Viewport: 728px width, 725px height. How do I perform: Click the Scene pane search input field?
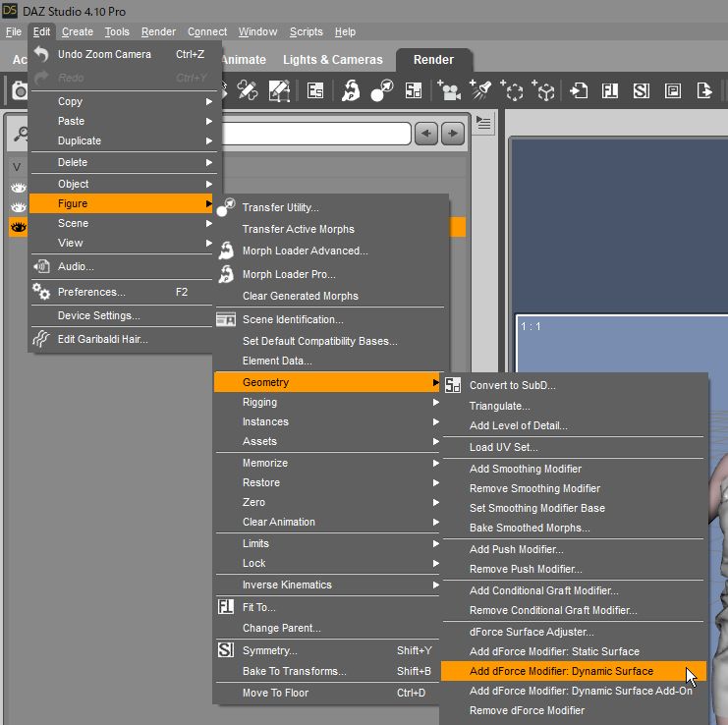tap(315, 134)
